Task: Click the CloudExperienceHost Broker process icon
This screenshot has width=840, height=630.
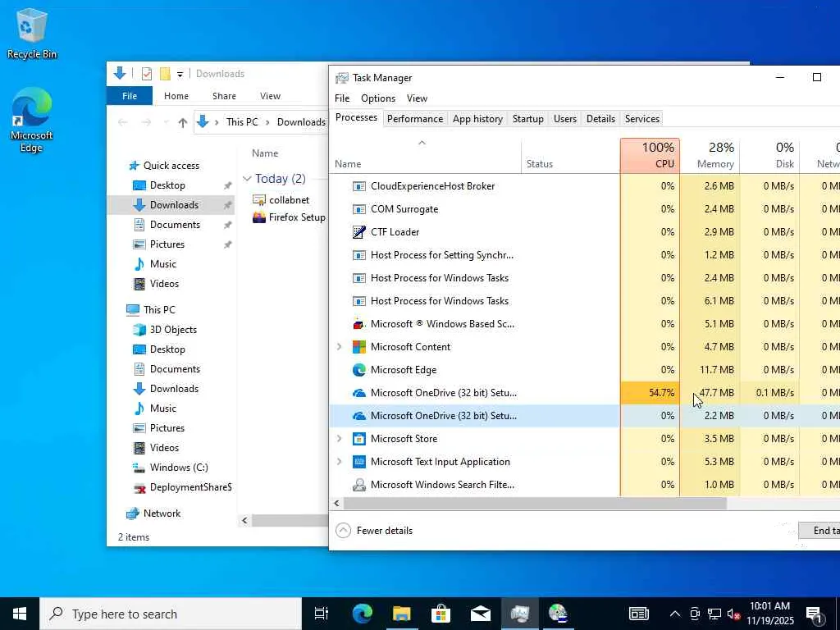Action: pos(359,186)
